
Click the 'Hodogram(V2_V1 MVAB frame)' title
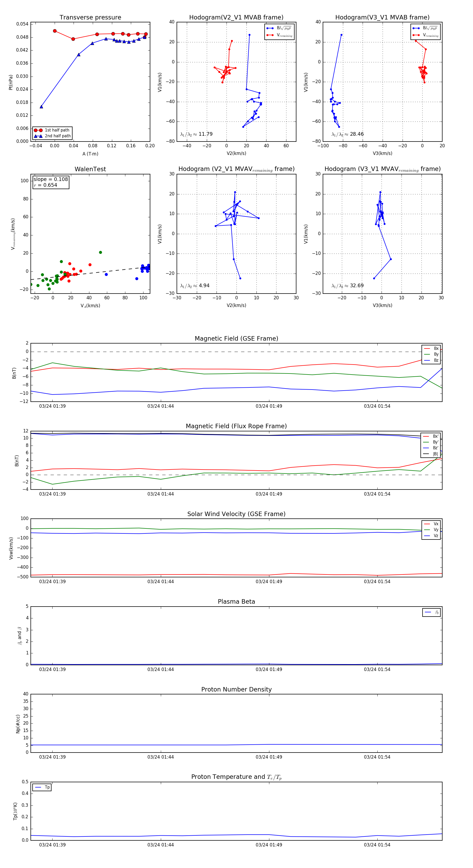pos(236,18)
